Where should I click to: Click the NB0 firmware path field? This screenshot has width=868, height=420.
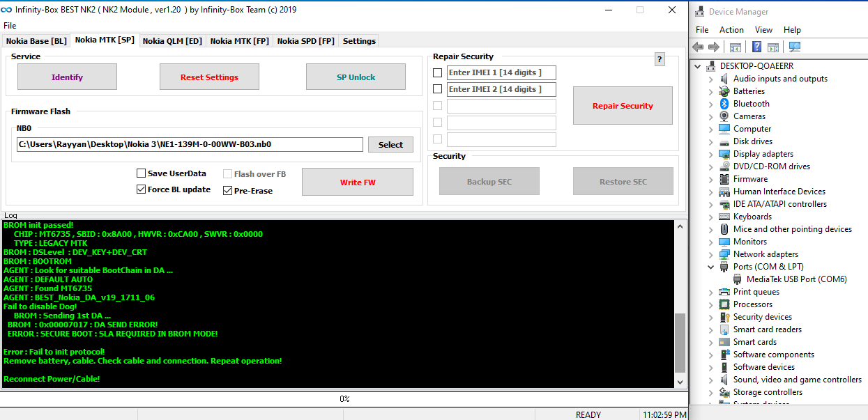190,144
